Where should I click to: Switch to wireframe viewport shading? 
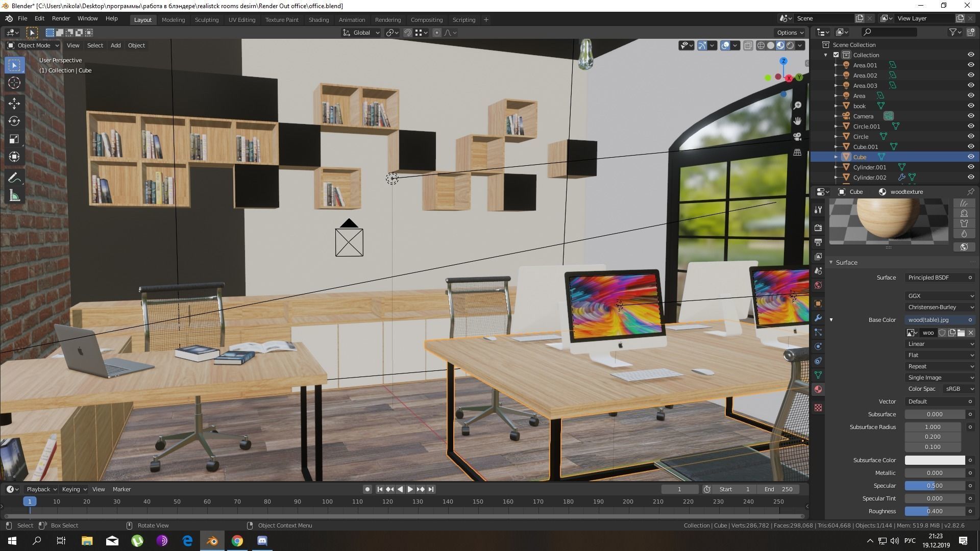tap(761, 45)
